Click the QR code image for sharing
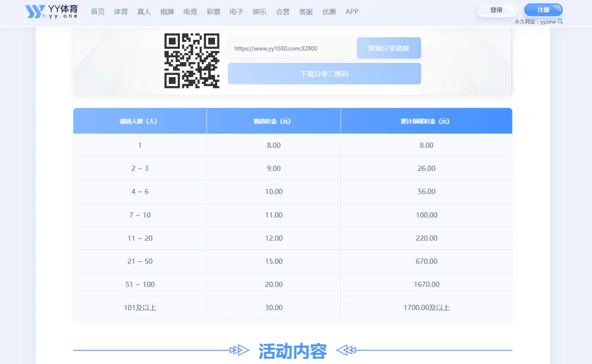This screenshot has width=592, height=364. tap(191, 61)
